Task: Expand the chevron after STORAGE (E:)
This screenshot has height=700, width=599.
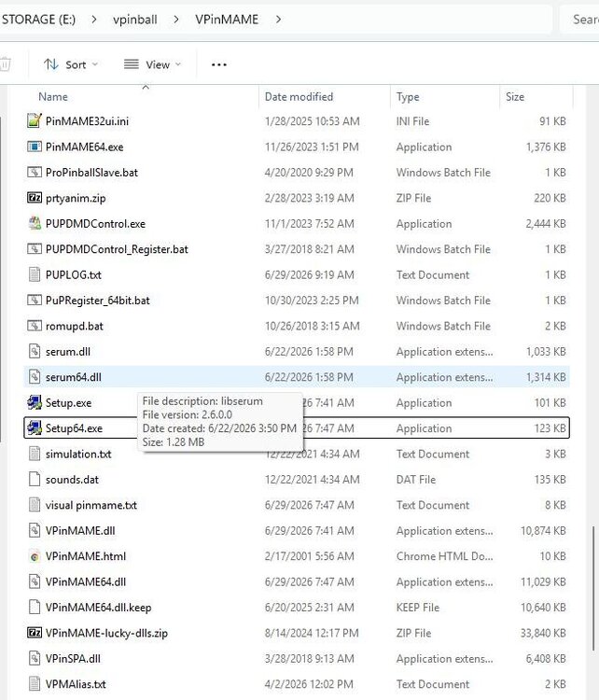Action: 93,20
